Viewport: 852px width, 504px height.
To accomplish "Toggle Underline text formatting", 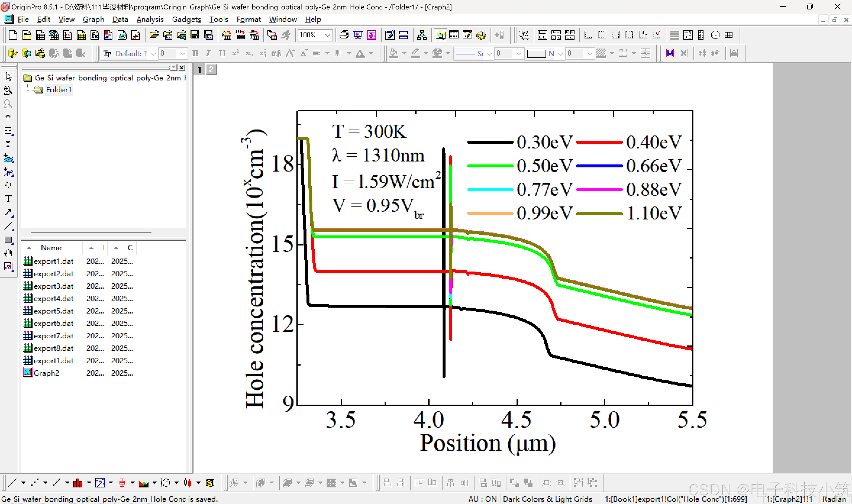I will 222,53.
